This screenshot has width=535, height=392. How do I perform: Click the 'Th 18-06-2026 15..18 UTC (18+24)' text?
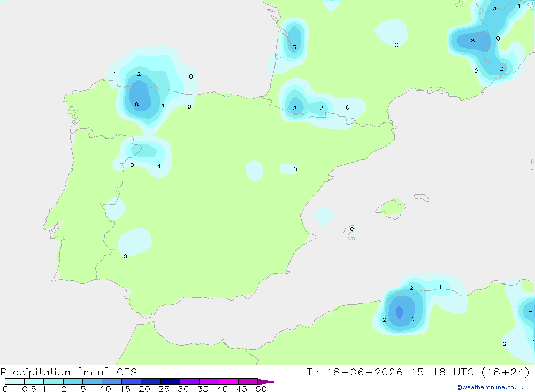pyautogui.click(x=418, y=372)
